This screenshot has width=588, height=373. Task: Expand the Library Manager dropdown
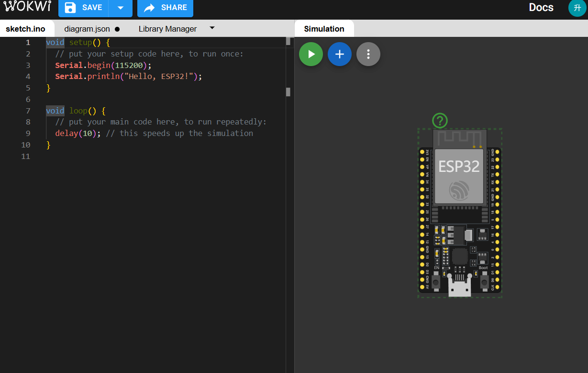point(212,28)
